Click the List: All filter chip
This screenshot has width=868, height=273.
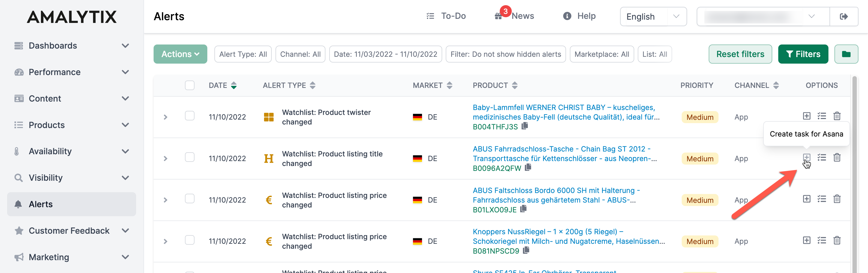pos(655,54)
